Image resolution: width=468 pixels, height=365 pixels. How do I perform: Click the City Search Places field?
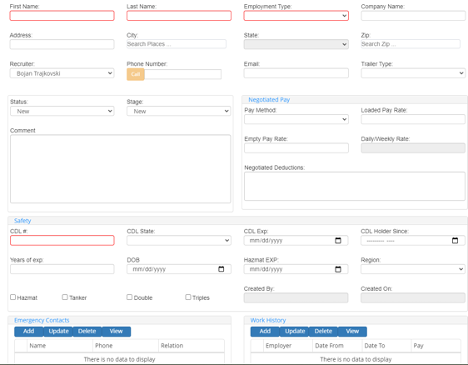click(176, 44)
